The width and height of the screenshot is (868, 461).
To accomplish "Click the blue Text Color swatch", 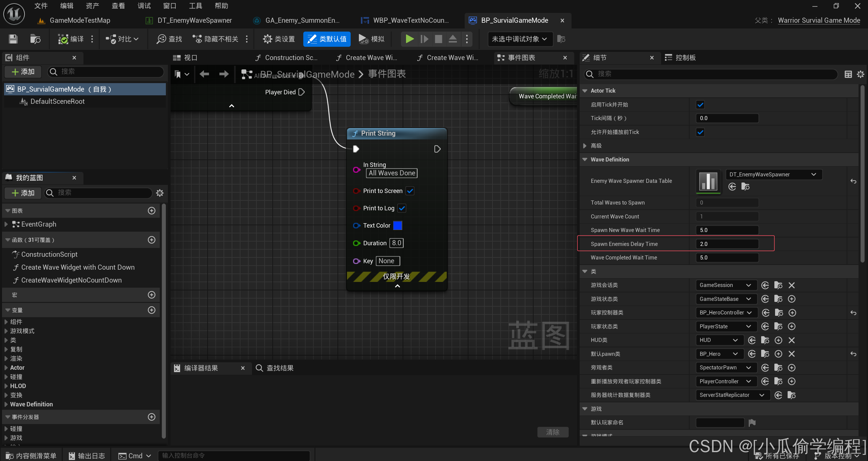I will [x=397, y=226].
